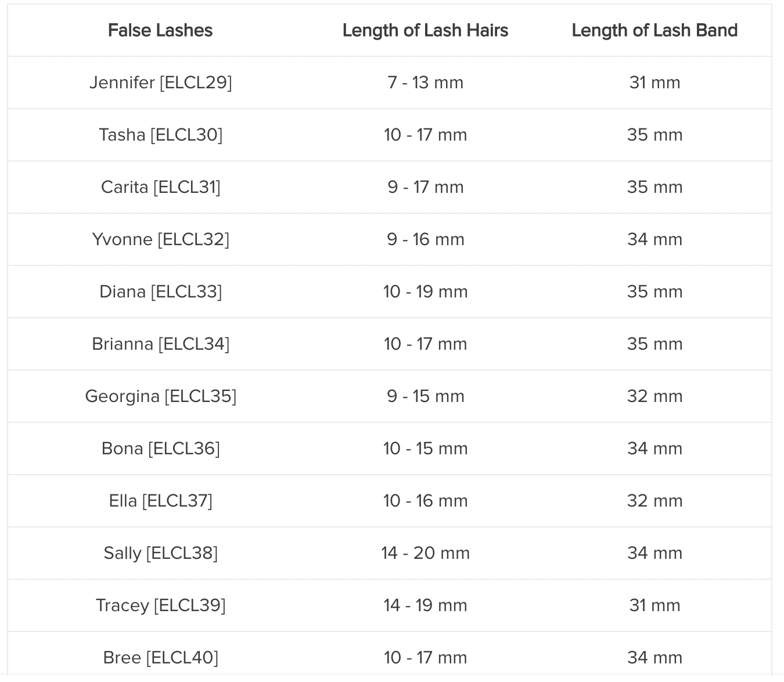Select the Diana [ELCL33] cell
Viewport: 784px width, 682px height.
tap(160, 292)
